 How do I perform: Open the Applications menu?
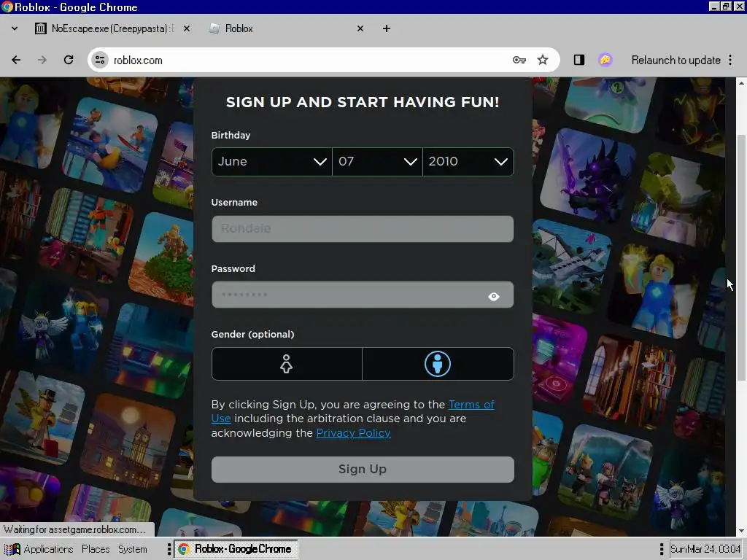[x=48, y=549]
